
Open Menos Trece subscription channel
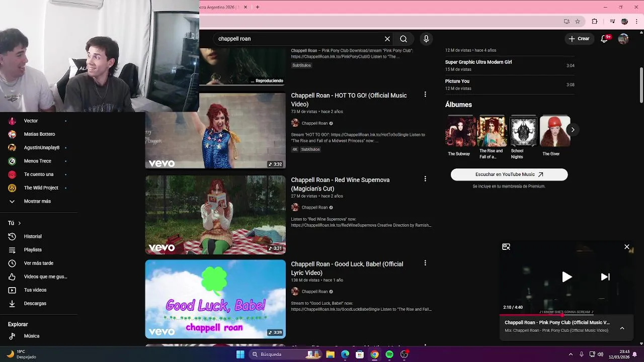[38, 161]
